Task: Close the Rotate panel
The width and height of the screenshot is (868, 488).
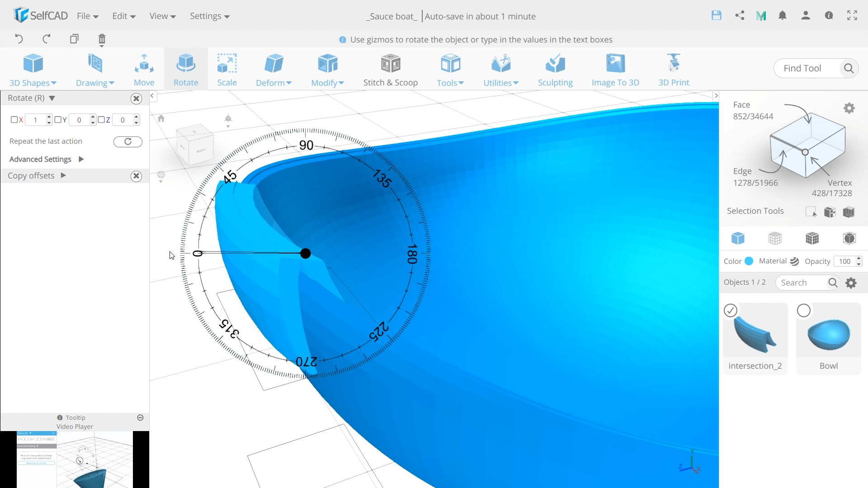Action: 136,99
